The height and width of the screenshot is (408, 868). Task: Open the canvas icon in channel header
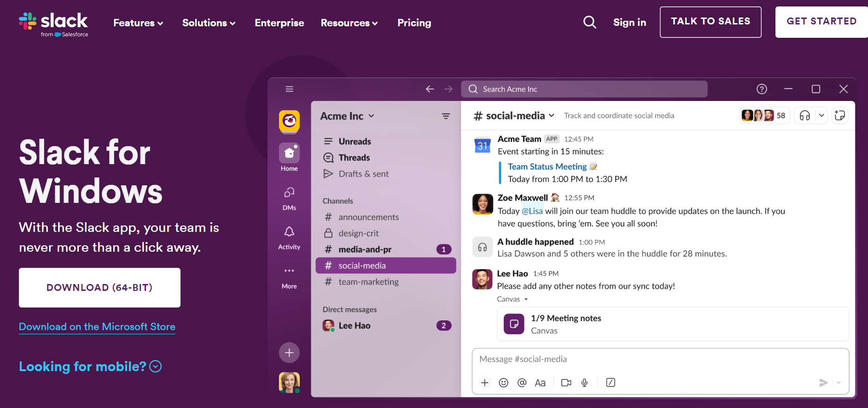tap(840, 116)
